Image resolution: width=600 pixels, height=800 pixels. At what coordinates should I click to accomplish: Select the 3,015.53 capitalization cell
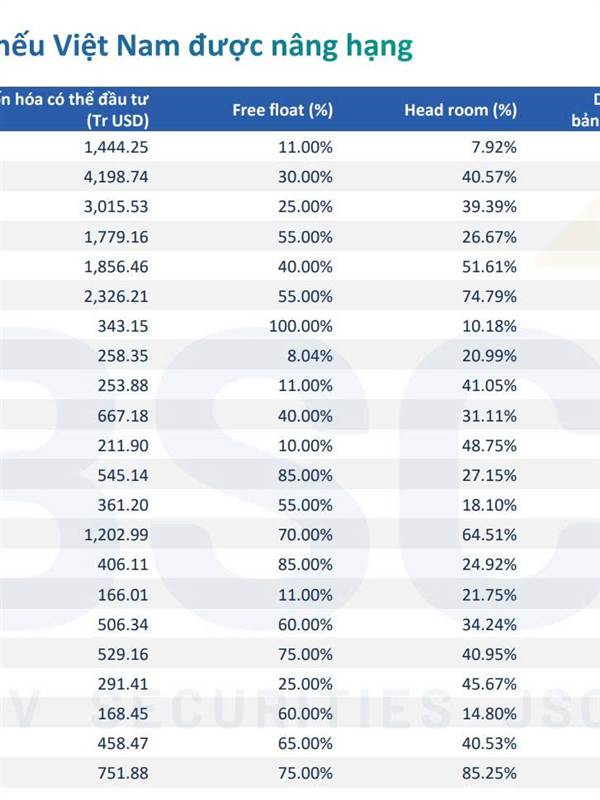point(116,207)
